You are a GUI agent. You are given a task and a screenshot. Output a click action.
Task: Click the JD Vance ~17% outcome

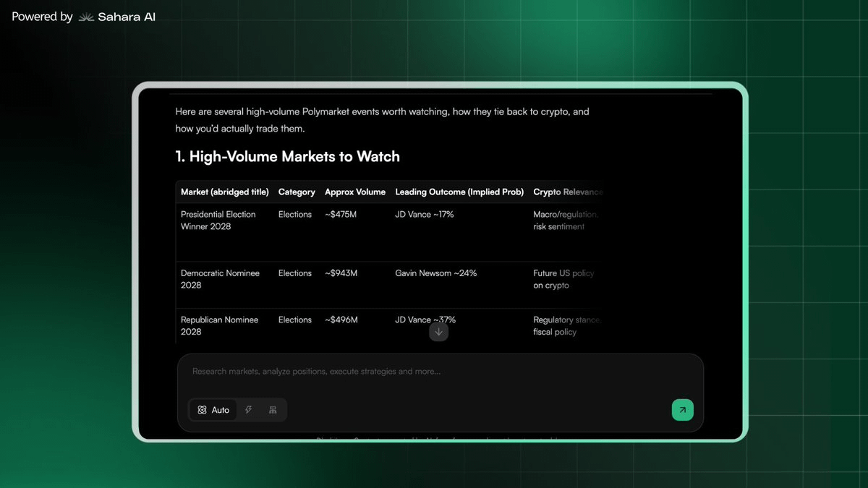point(425,215)
